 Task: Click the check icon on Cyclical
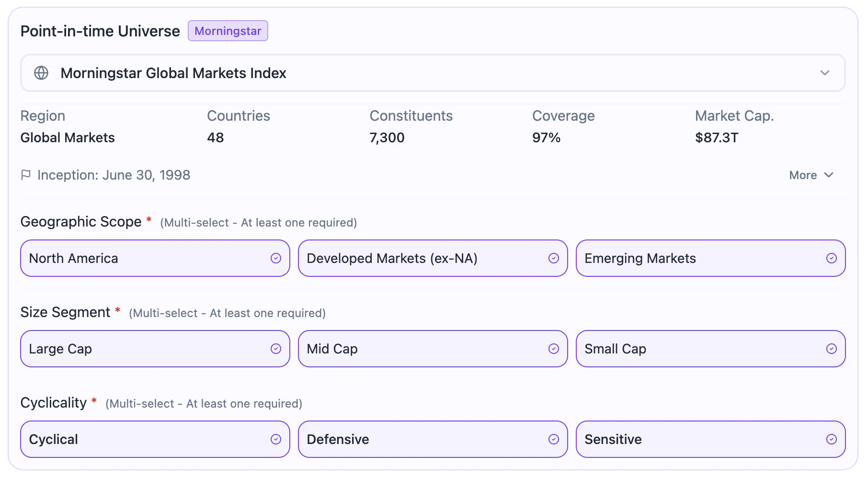(276, 439)
